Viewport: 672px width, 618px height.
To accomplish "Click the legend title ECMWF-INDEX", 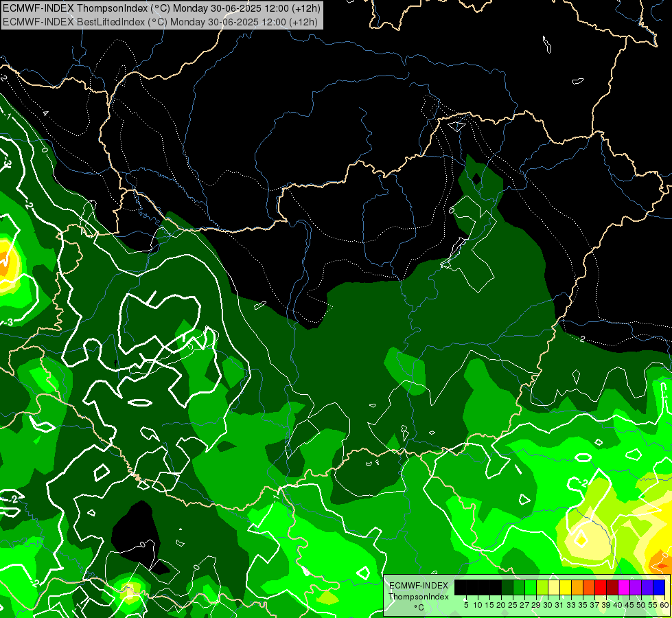I will pyautogui.click(x=419, y=586).
